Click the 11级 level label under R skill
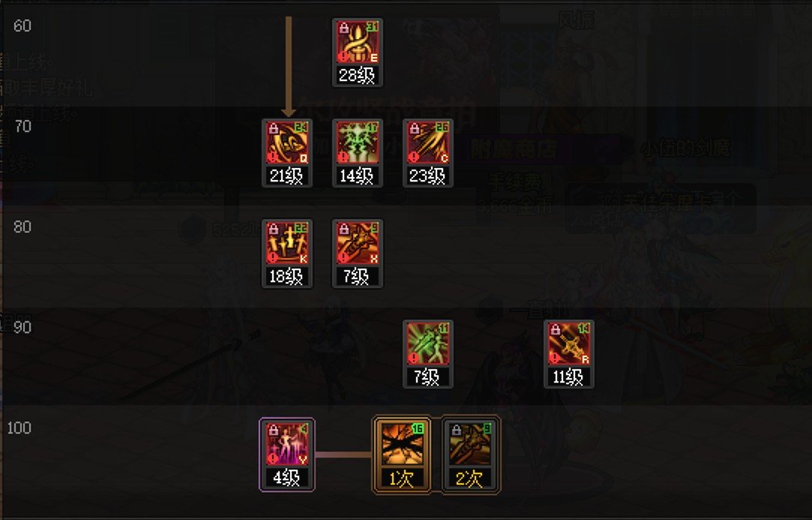812x520 pixels. [x=568, y=377]
